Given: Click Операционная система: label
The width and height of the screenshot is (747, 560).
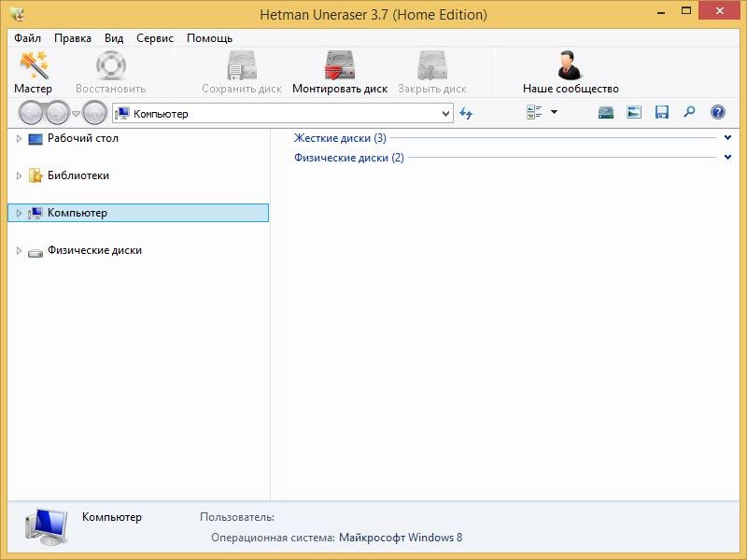Looking at the screenshot, I should coord(273,538).
